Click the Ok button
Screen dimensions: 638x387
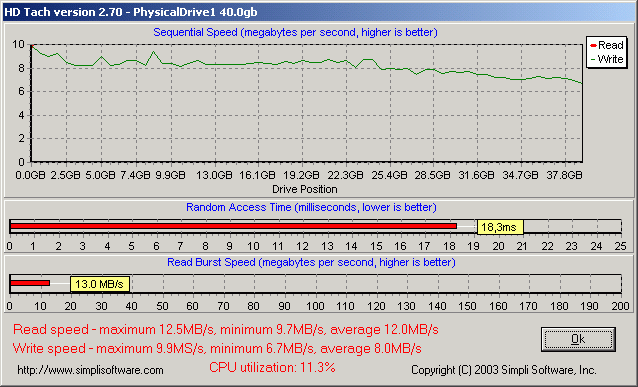coord(578,339)
